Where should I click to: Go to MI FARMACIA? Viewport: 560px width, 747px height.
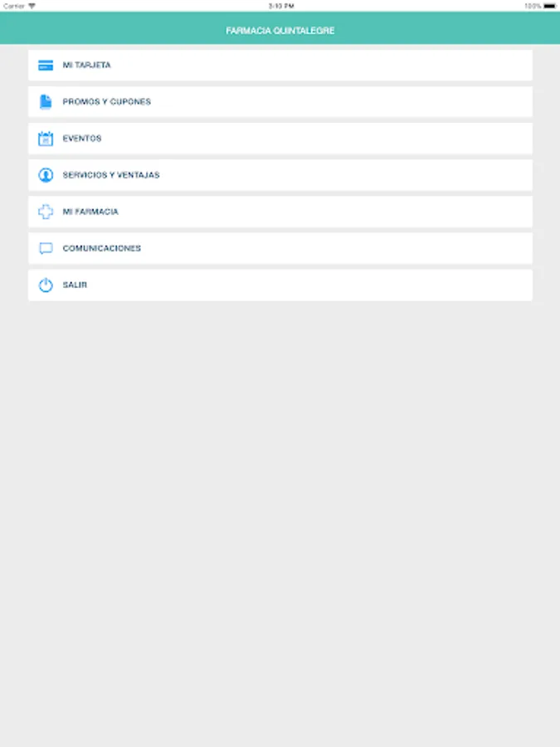coord(280,212)
